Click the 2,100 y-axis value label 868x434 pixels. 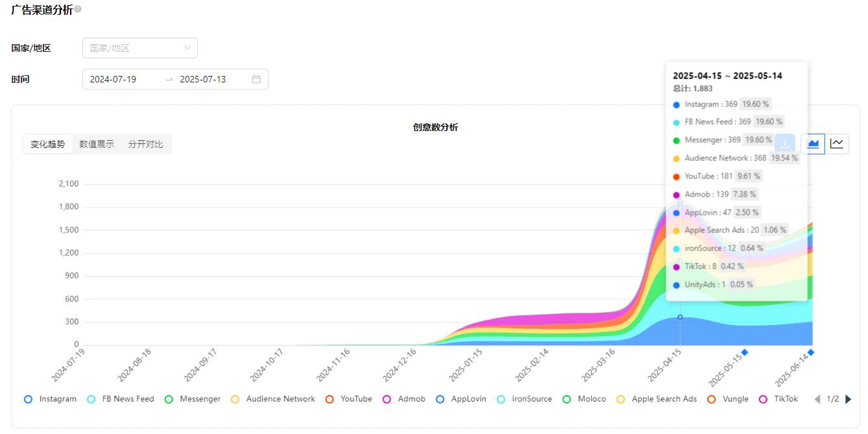pyautogui.click(x=69, y=184)
